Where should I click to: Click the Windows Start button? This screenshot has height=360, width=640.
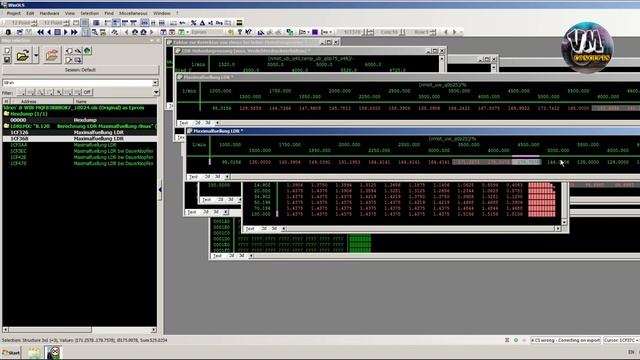click(11, 352)
